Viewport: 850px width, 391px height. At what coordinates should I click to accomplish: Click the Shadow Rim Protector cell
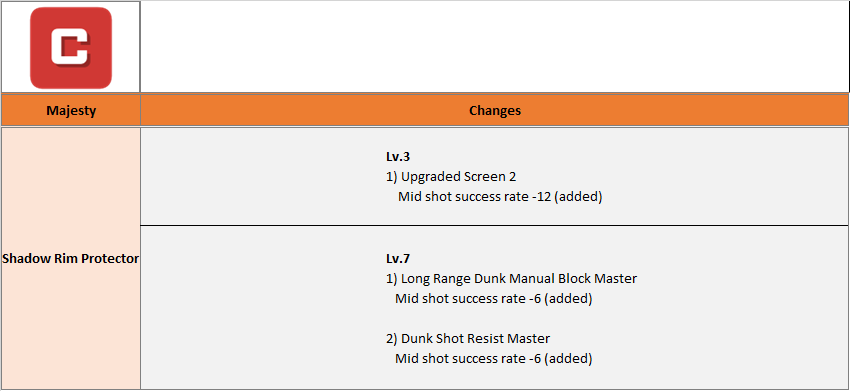71,259
